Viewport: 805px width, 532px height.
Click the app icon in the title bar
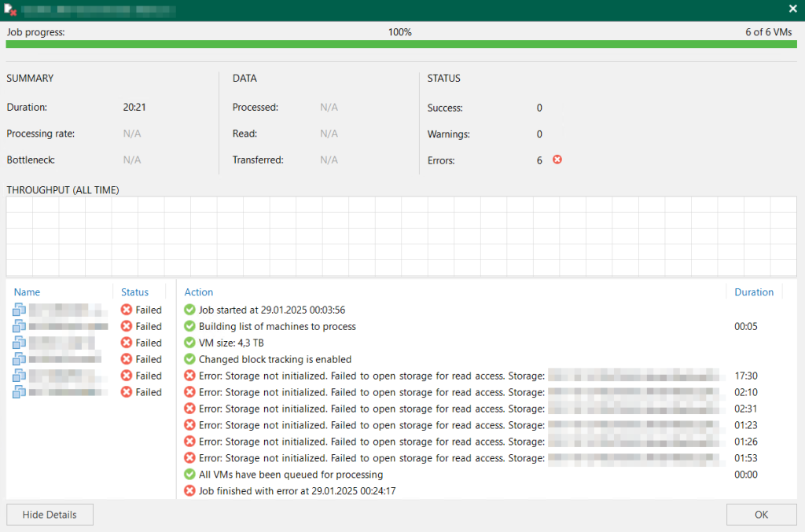coord(10,9)
